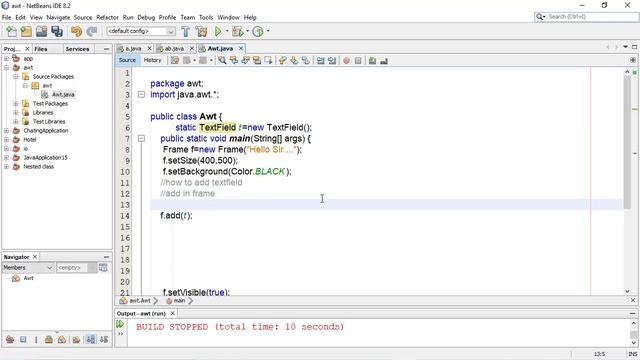The width and height of the screenshot is (640, 360).
Task: Switch to the a.java editor tab
Action: click(x=133, y=49)
